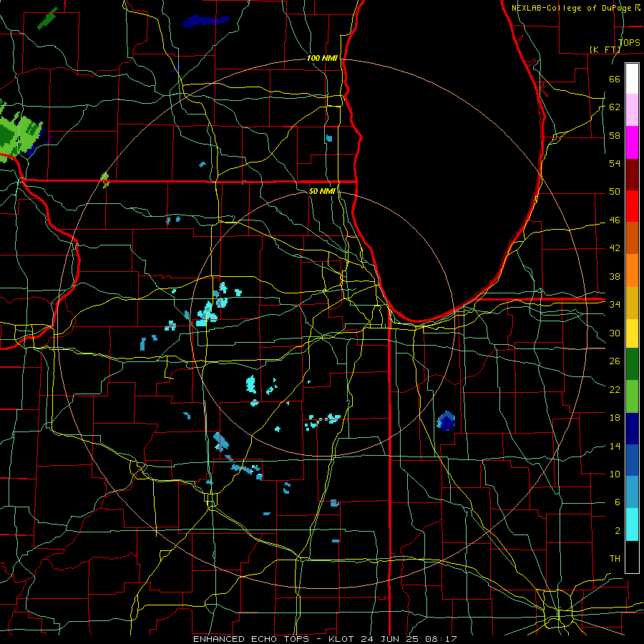644x644 pixels.
Task: Click the "NEXLAB-College of DuPage" credit text
Action: 573,8
